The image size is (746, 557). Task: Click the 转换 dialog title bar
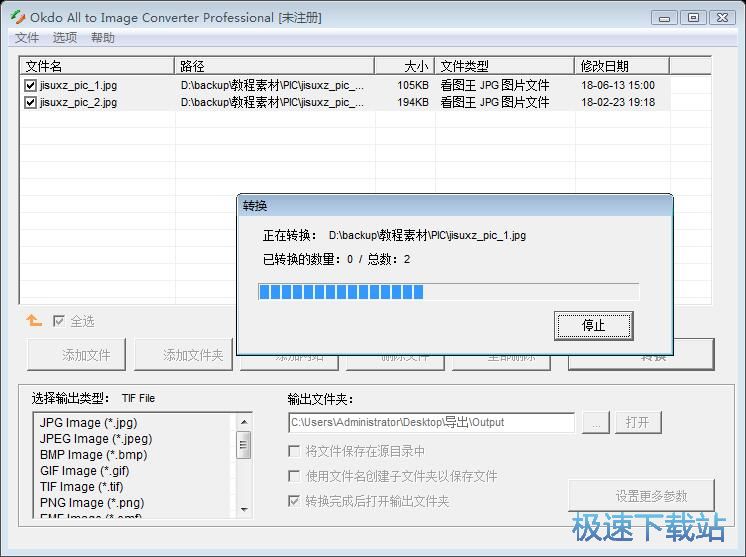click(x=455, y=205)
